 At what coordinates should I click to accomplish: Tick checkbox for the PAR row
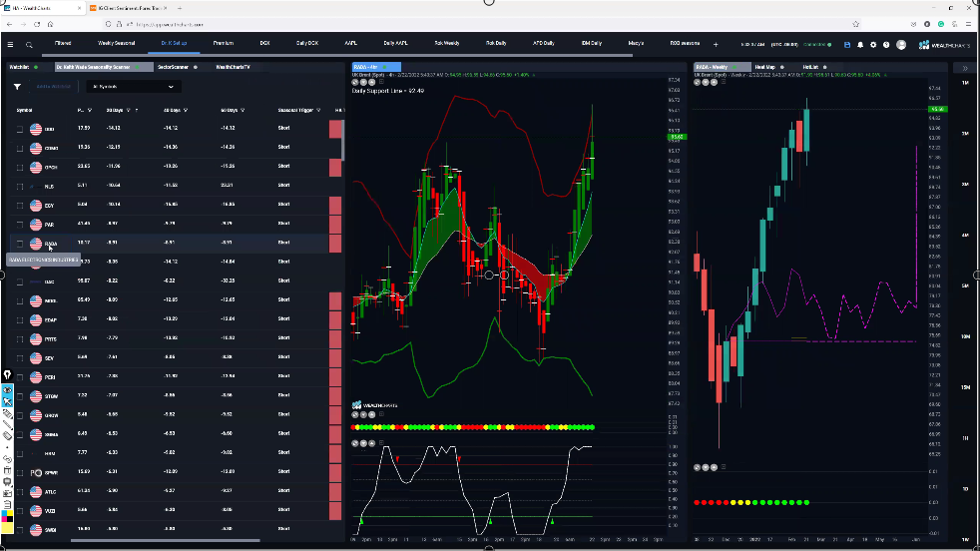coord(19,225)
